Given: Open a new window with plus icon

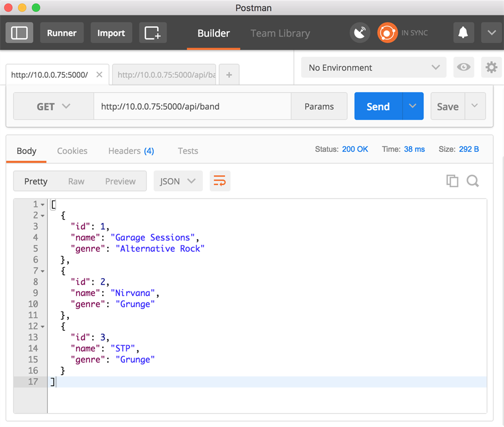Looking at the screenshot, I should [153, 33].
